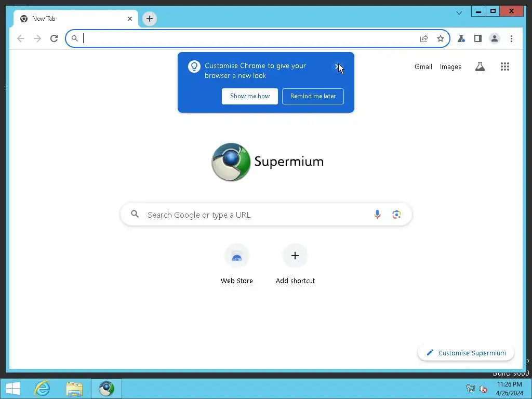Go back using the back arrow
The image size is (532, 399).
click(21, 38)
